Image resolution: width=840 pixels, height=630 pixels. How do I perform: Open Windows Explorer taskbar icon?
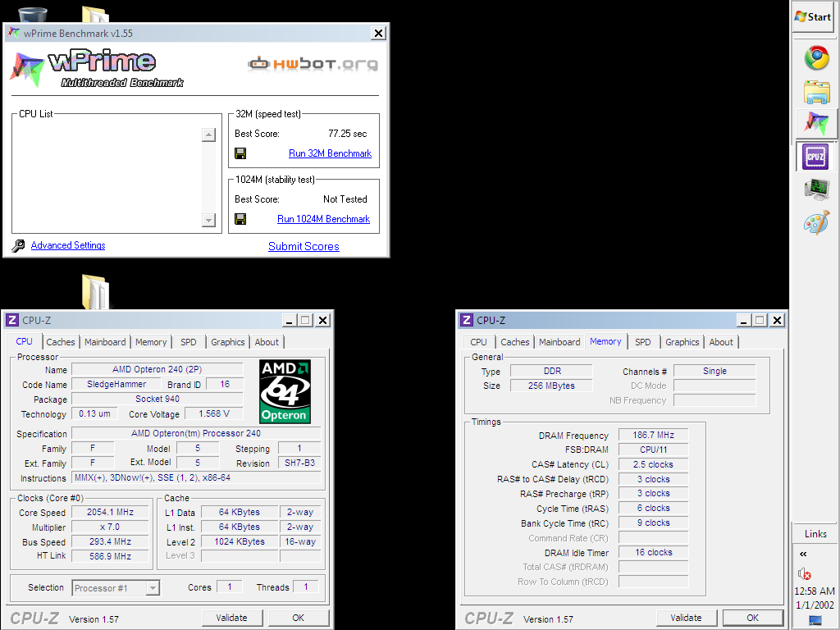(816, 92)
